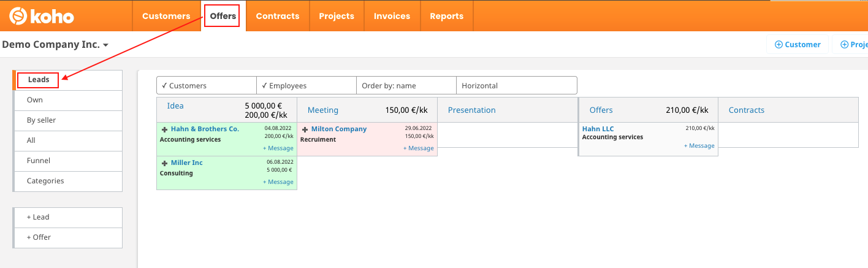Click the 150,00 €/kk Meeting total
Viewport: 868px width, 268px height.
point(406,110)
